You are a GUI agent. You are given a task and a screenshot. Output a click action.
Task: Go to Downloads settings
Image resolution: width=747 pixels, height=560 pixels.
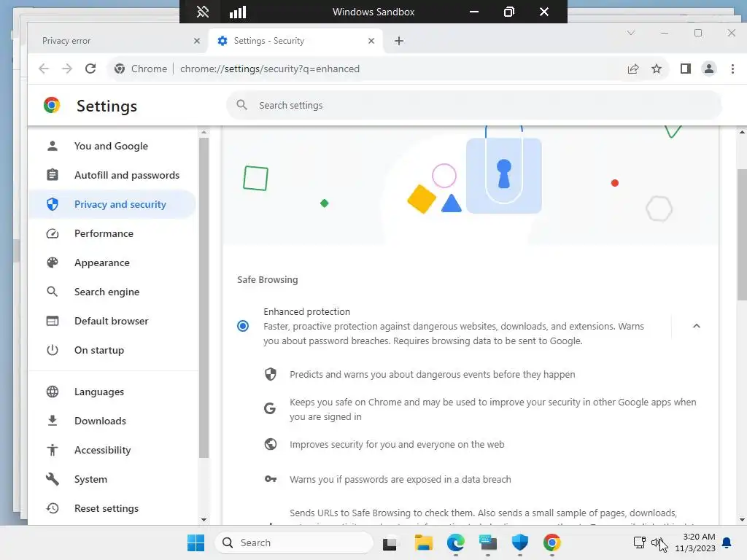click(x=112, y=421)
